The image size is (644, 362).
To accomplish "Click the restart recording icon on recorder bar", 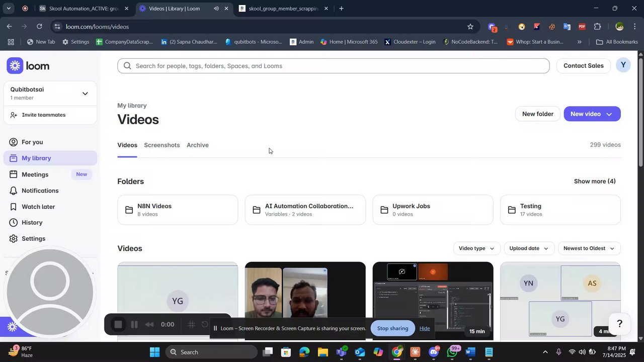I will point(205,324).
